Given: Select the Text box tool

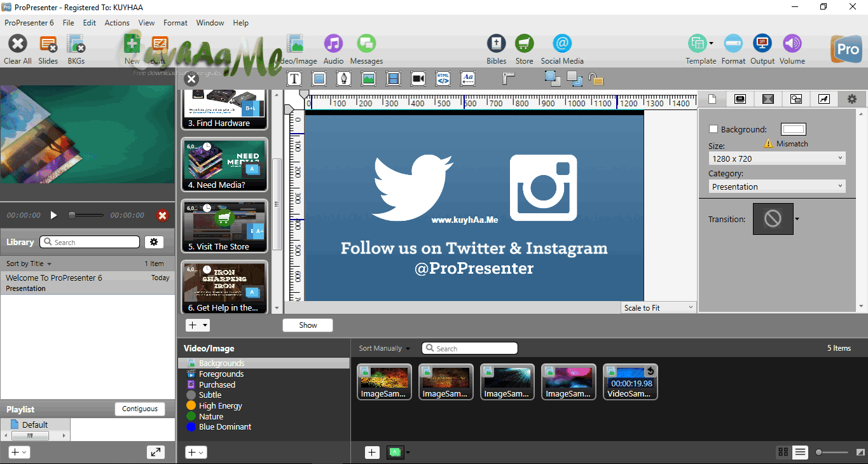Looking at the screenshot, I should 294,78.
